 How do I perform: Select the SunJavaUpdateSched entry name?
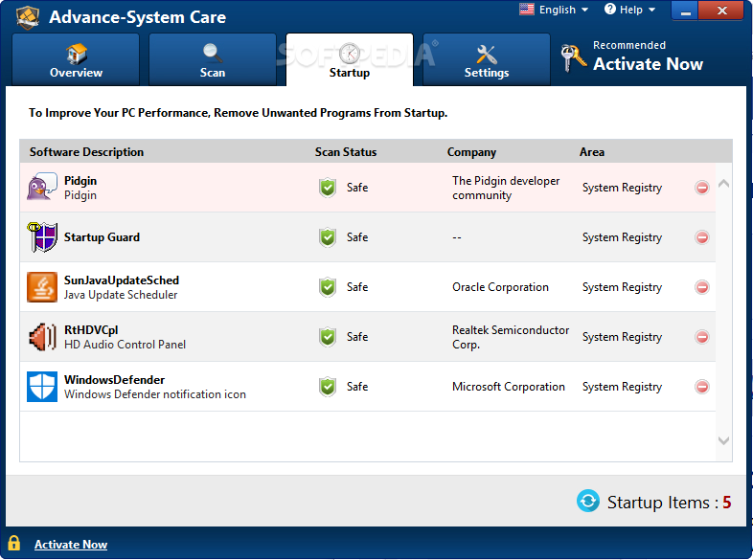tap(122, 280)
